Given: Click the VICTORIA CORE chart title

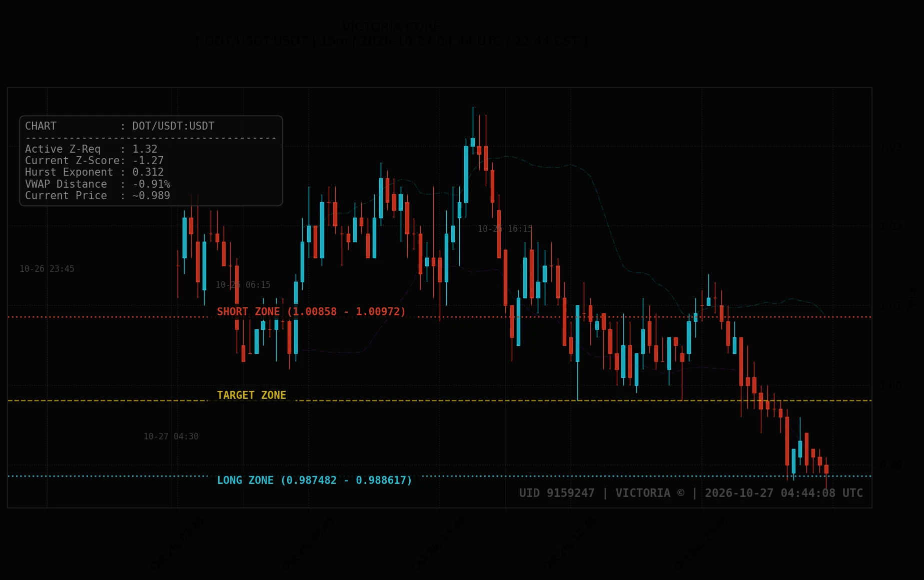Looking at the screenshot, I should pos(392,27).
